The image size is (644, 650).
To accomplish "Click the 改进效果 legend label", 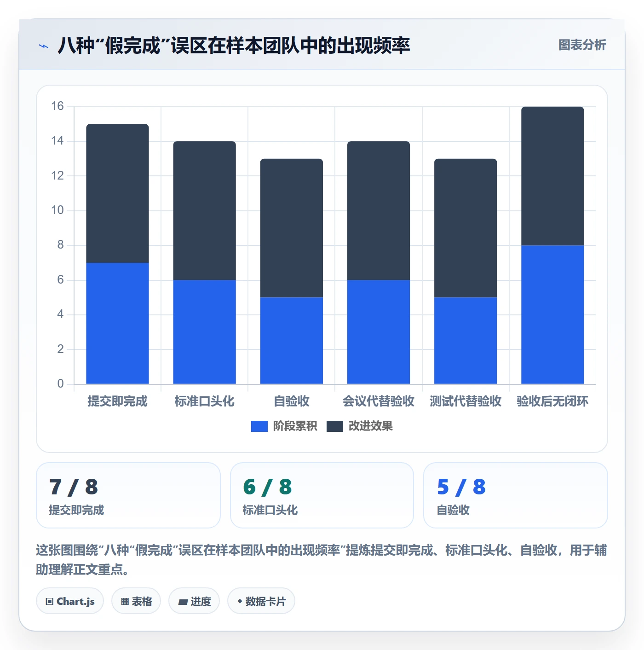I will point(370,426).
